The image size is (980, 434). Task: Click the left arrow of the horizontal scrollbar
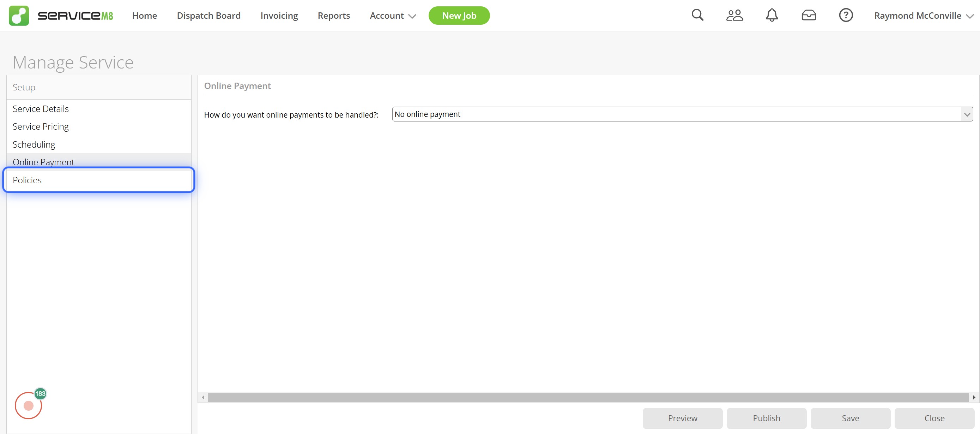pyautogui.click(x=203, y=397)
